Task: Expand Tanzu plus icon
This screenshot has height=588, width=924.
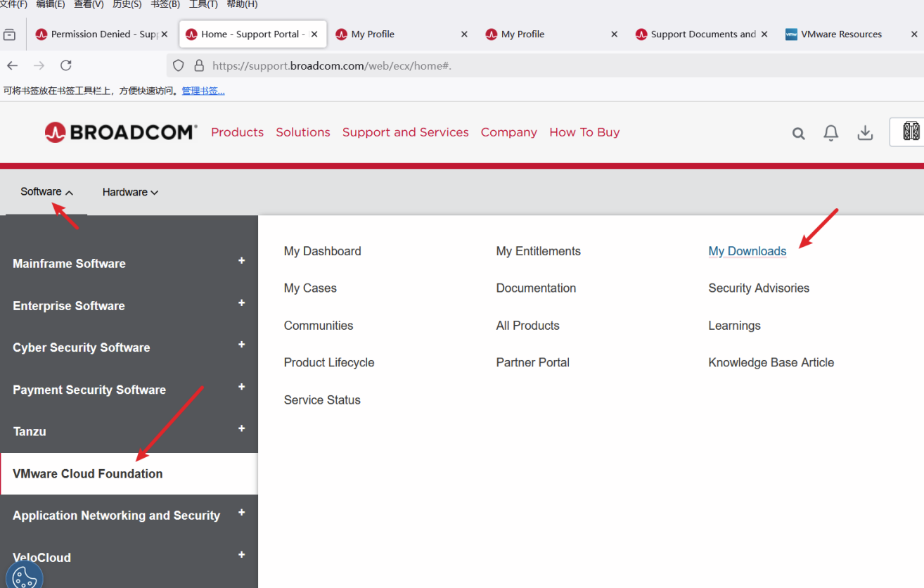Action: [241, 428]
